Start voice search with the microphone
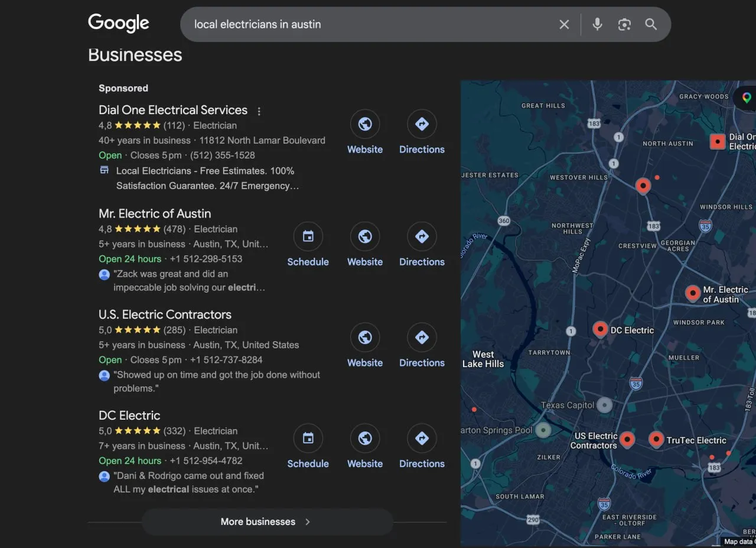The height and width of the screenshot is (548, 756). [597, 24]
